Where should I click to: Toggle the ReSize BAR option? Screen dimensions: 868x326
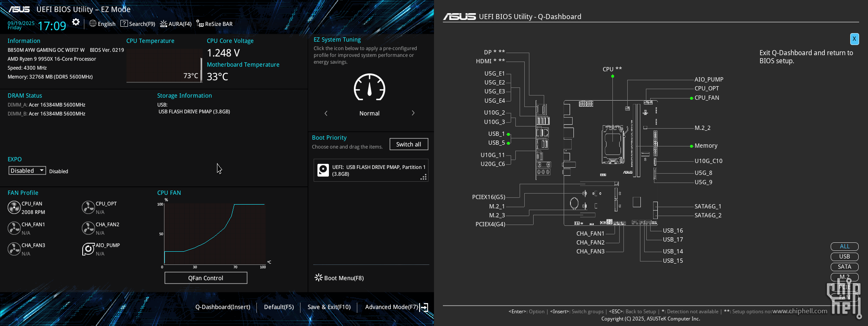(x=214, y=24)
